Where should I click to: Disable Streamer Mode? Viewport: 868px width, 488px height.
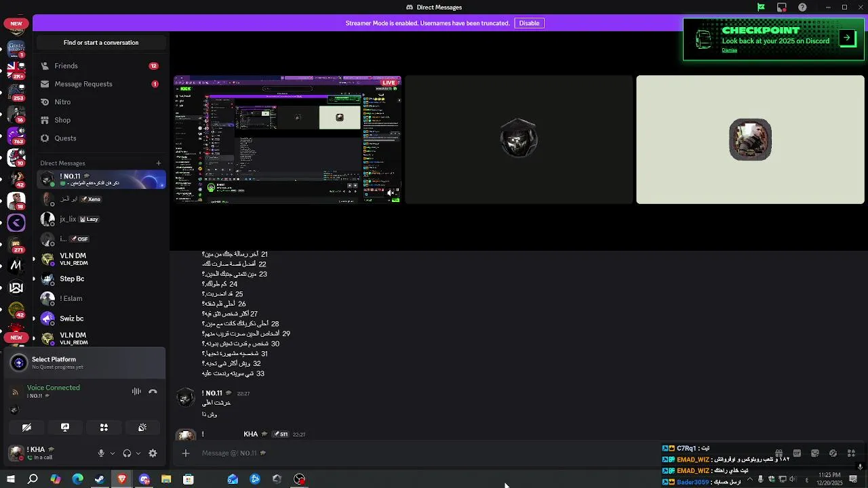[529, 23]
